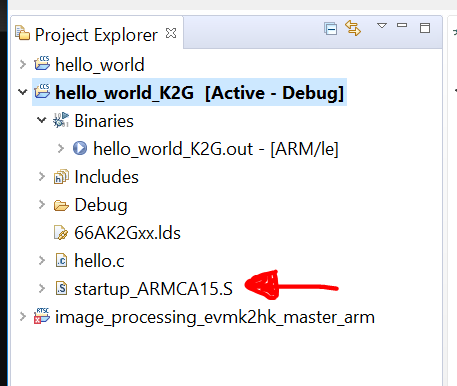Select the hello.c file name

(x=99, y=261)
